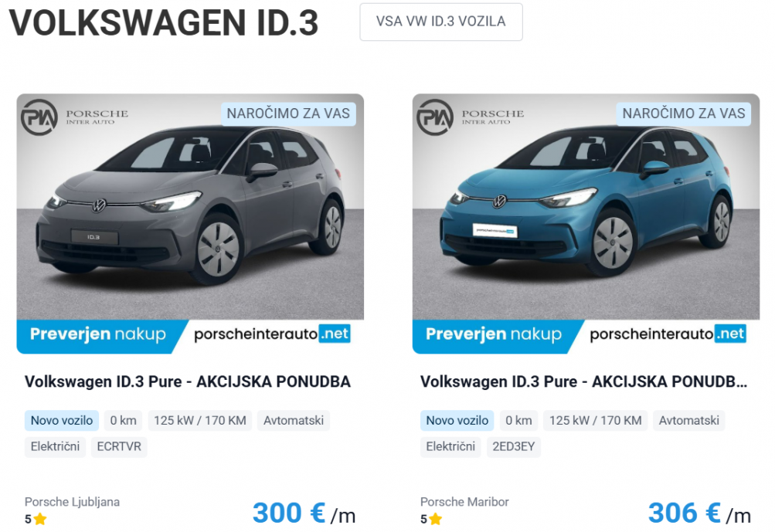
Task: Click the star rating icon for Porsche Maribor
Action: [x=436, y=519]
